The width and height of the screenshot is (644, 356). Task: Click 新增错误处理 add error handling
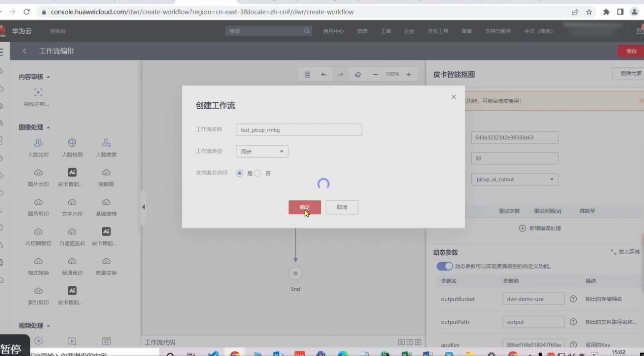pos(540,228)
